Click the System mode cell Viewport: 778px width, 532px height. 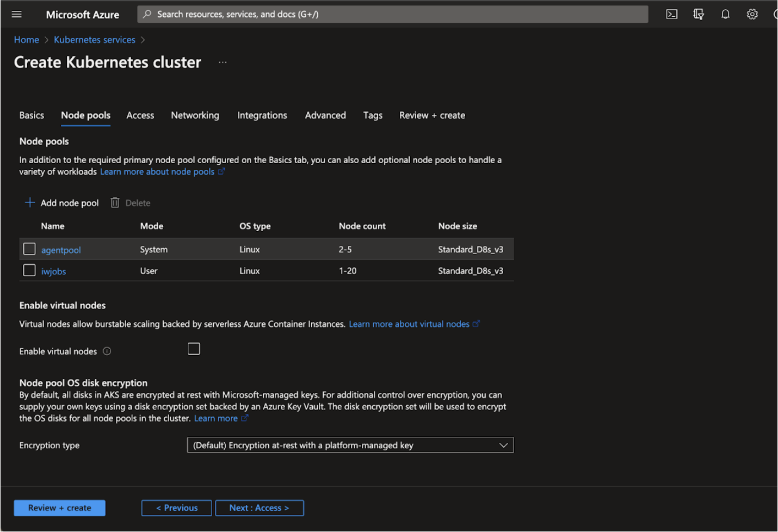[154, 250]
